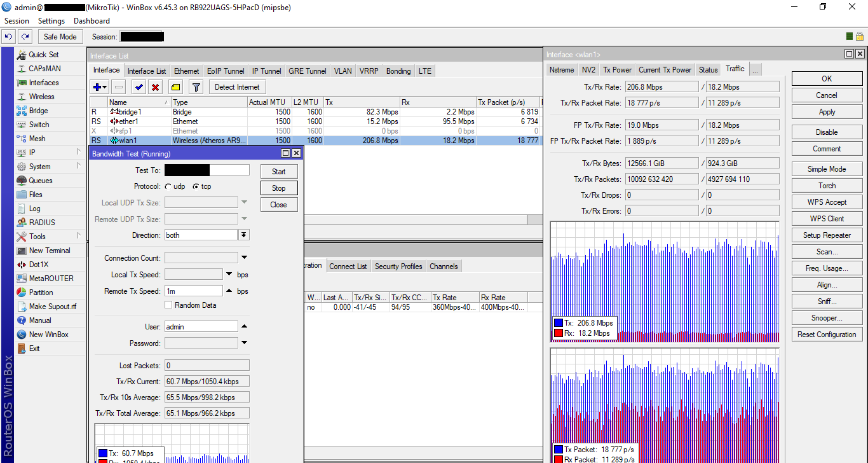
Task: Open Partition from the sidebar
Action: (41, 293)
